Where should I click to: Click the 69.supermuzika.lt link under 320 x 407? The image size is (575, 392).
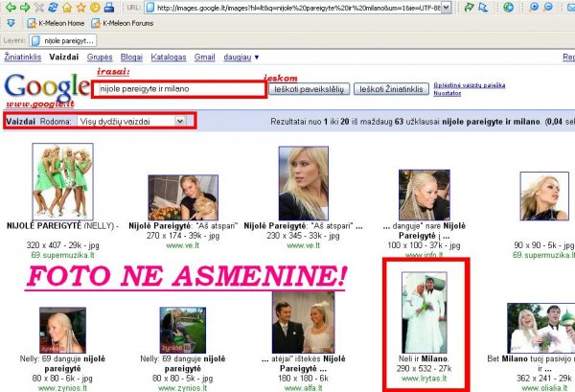coord(62,255)
